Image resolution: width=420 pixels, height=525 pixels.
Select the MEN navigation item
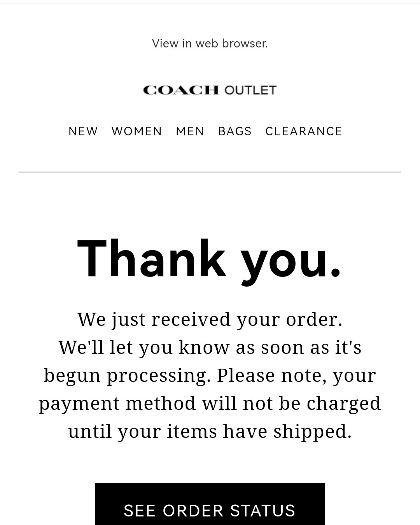tap(190, 131)
